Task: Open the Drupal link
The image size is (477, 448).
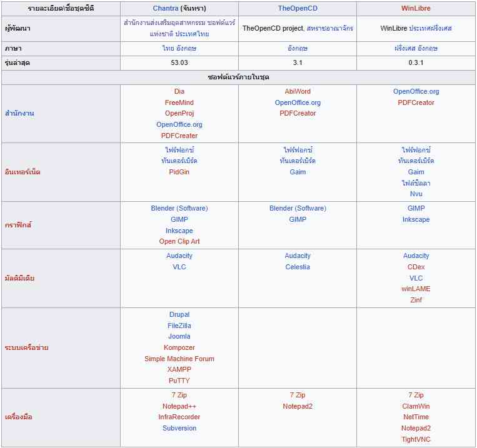Action: point(179,314)
